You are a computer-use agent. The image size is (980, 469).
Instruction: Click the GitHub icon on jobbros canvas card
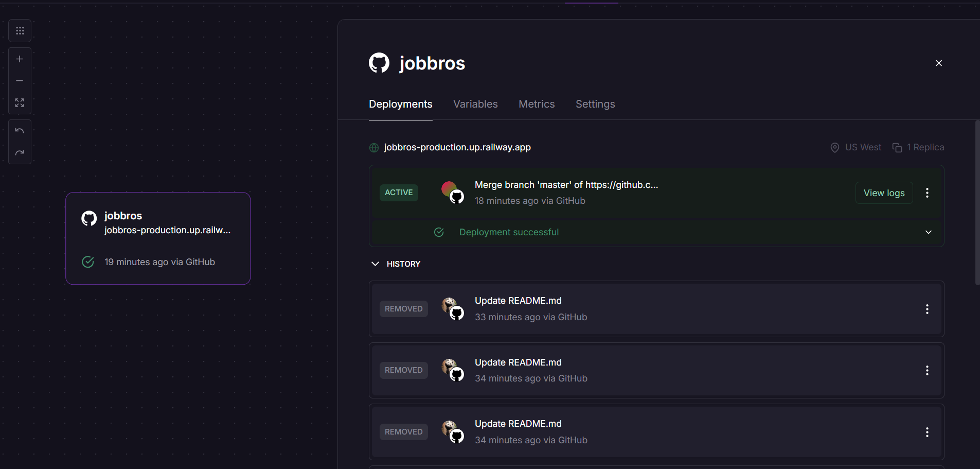89,218
